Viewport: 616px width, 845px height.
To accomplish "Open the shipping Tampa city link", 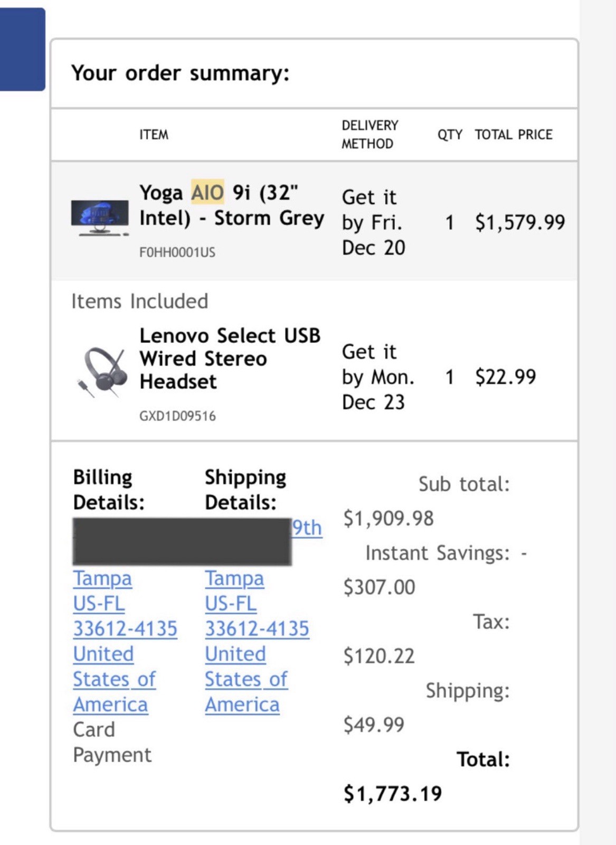I will click(234, 578).
